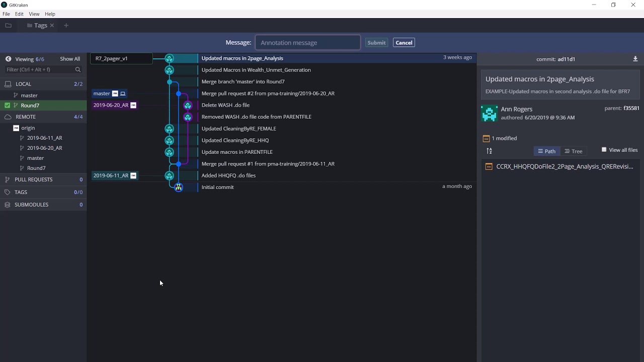Viewport: 644px width, 362px height.
Task: Click the sort order icon in the file panel
Action: click(x=489, y=151)
